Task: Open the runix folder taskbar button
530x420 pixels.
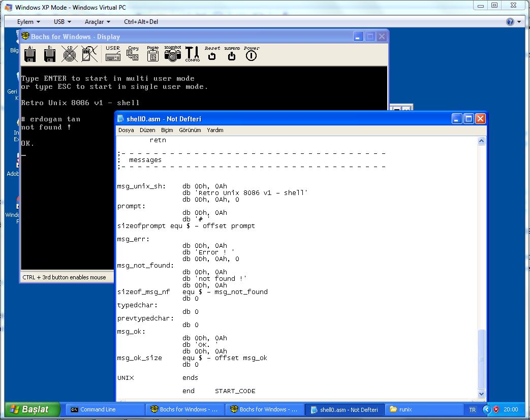Action: 424,409
